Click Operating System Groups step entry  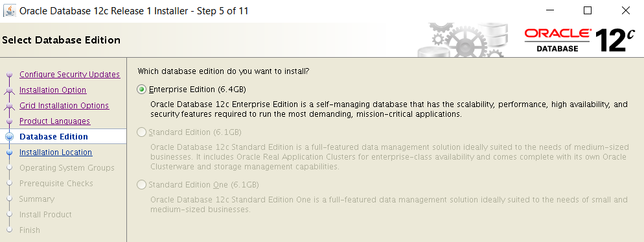click(x=67, y=168)
